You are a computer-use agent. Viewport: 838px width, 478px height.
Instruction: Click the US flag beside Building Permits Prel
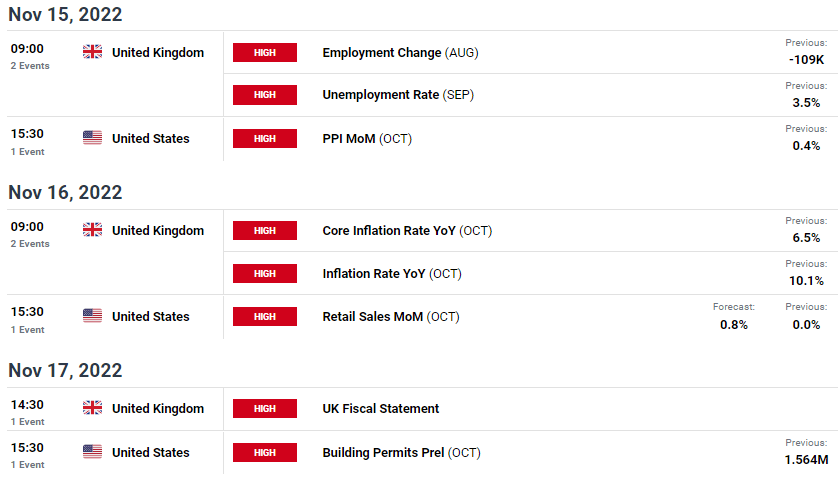(92, 452)
